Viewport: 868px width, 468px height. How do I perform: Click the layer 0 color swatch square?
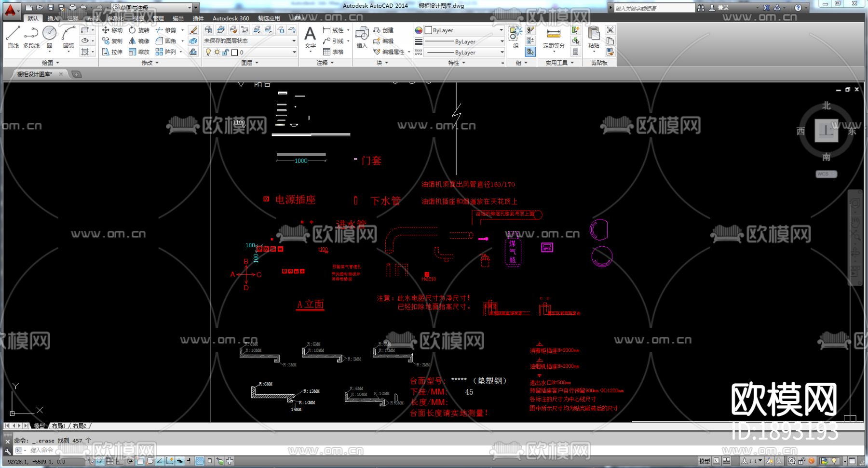click(x=234, y=53)
